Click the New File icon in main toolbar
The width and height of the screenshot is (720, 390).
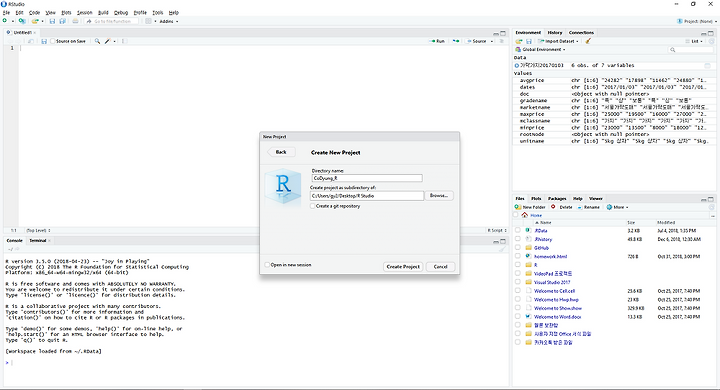pos(5,21)
